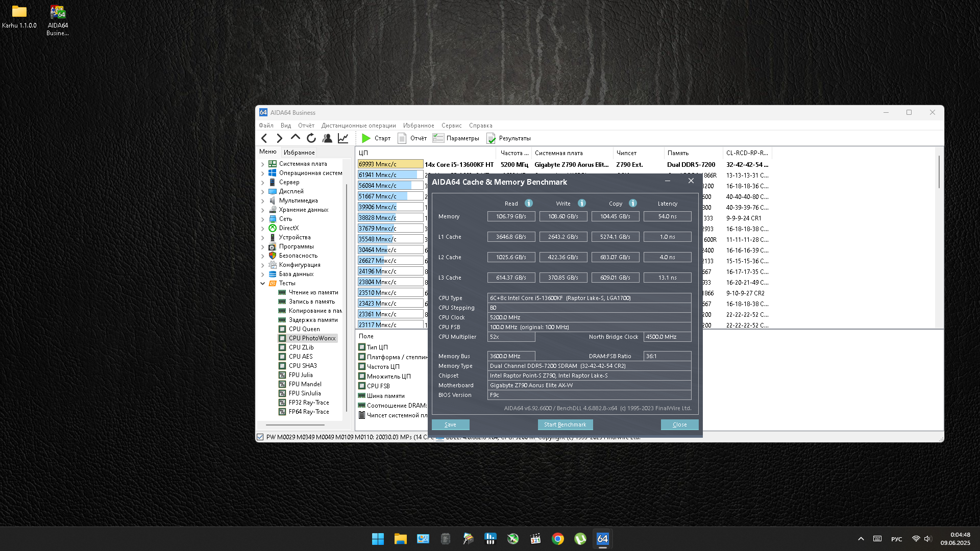This screenshot has height=551, width=980.
Task: Click the info icon next to Read
Action: point(529,203)
